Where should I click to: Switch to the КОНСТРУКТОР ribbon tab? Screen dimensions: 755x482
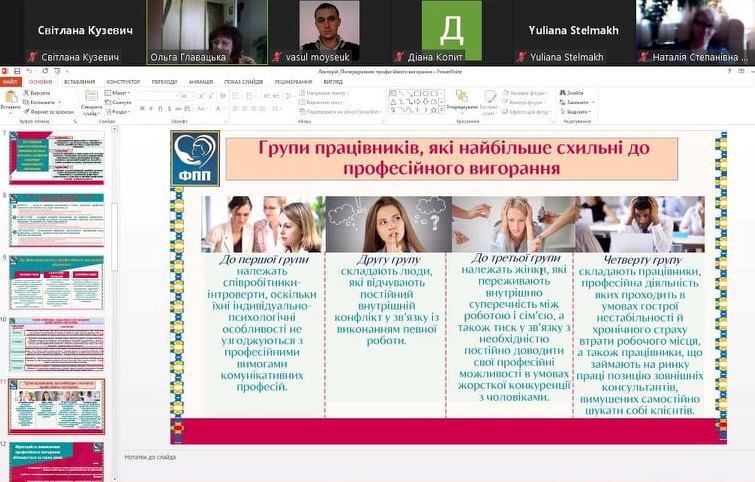(x=123, y=82)
